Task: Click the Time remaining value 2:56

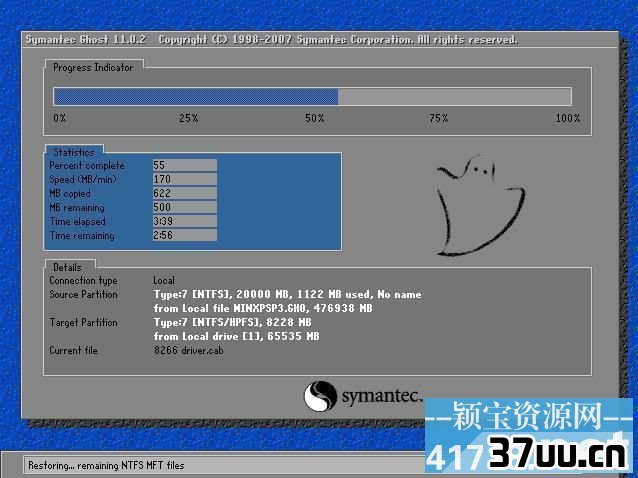Action: pos(184,235)
